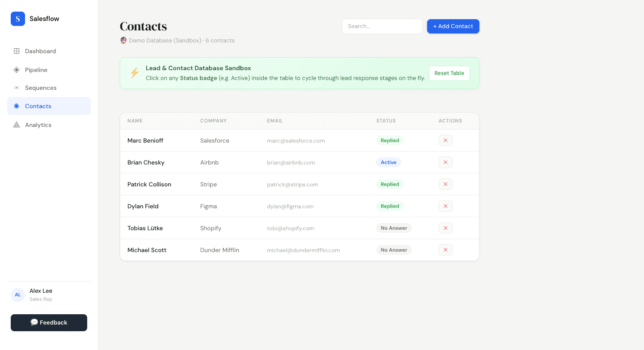Delete the Dylan Field contact
Screen dimensions: 644x350
(445, 206)
